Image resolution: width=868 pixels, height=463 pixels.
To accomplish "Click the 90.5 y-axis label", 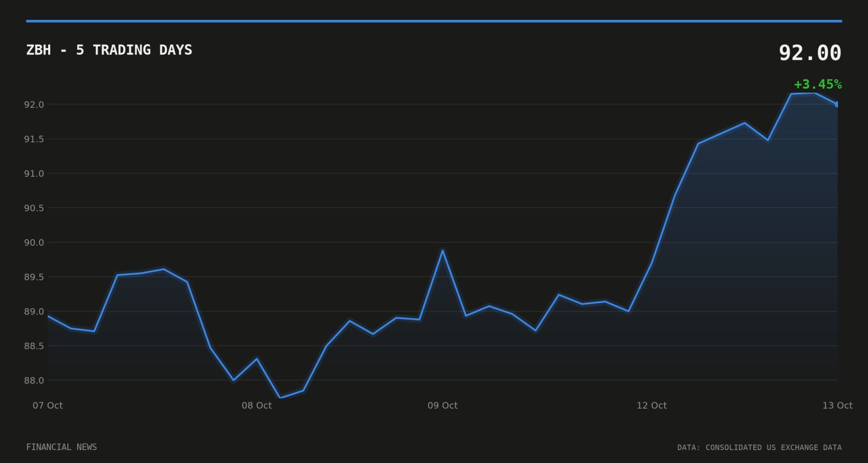I will 34,208.
